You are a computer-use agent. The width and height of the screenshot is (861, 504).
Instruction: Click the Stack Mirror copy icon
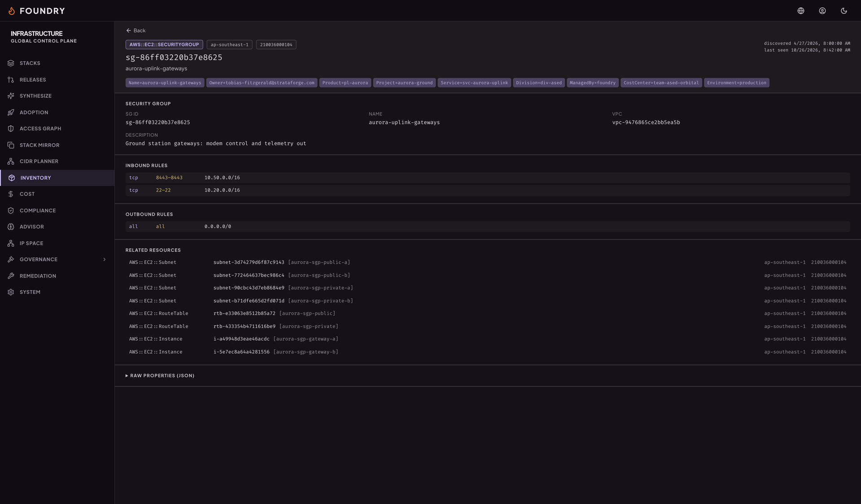pos(11,145)
